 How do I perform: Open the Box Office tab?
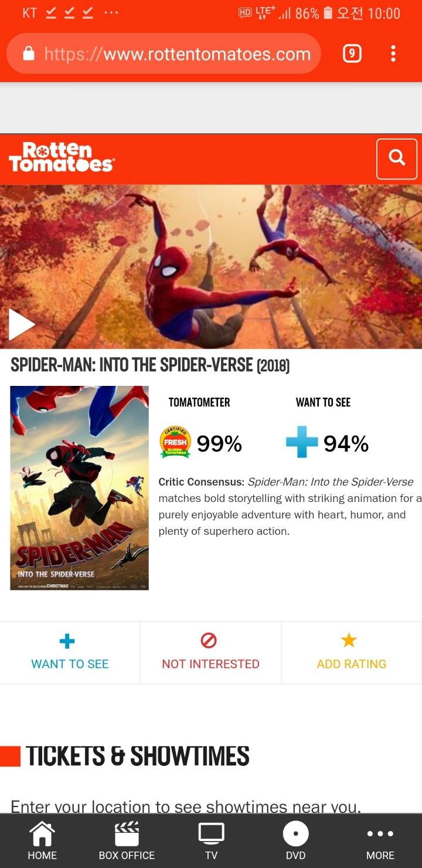coord(127,841)
